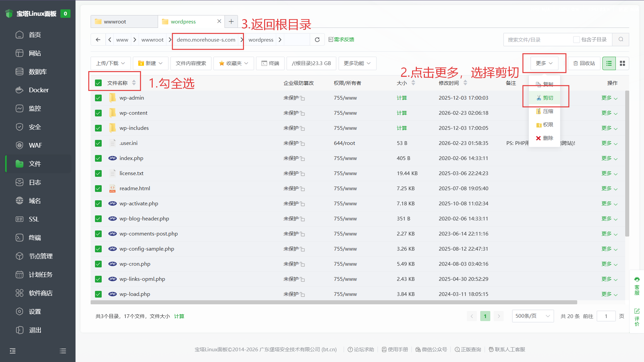Open the 500条/页 page size dropdown
Screen dimensions: 644x362
[x=533, y=316]
